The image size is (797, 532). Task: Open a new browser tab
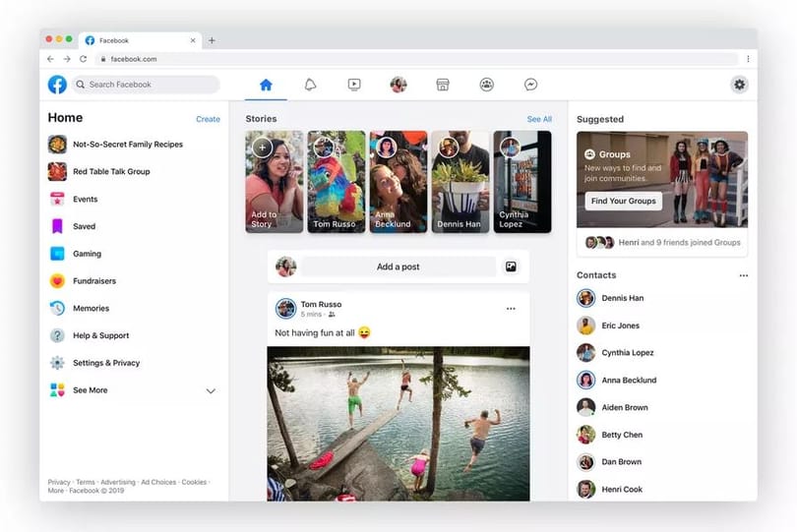212,40
